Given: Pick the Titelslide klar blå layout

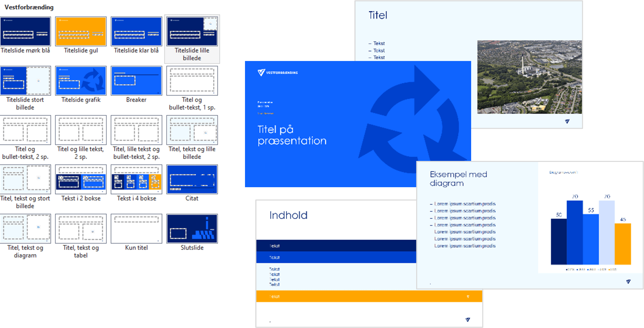Looking at the screenshot, I should (x=136, y=31).
